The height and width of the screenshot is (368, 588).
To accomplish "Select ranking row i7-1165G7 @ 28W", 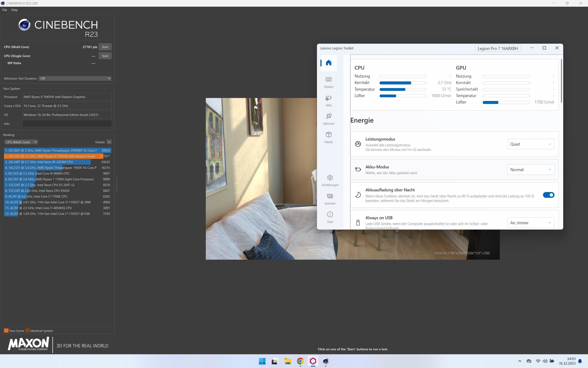I will tap(58, 202).
